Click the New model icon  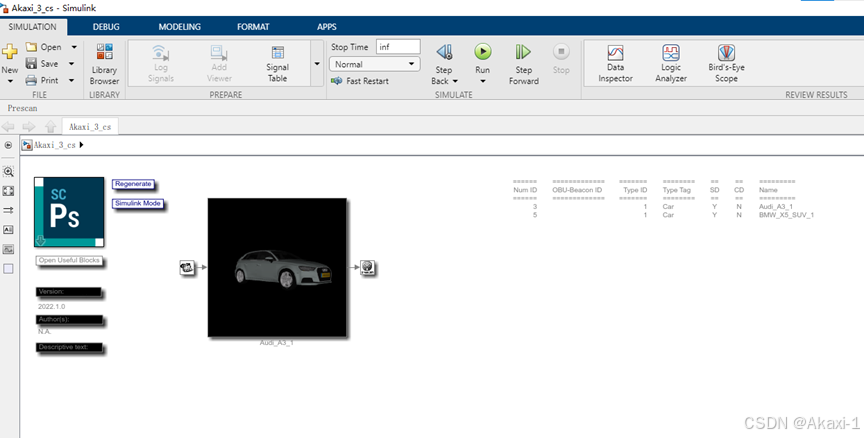(x=9, y=52)
